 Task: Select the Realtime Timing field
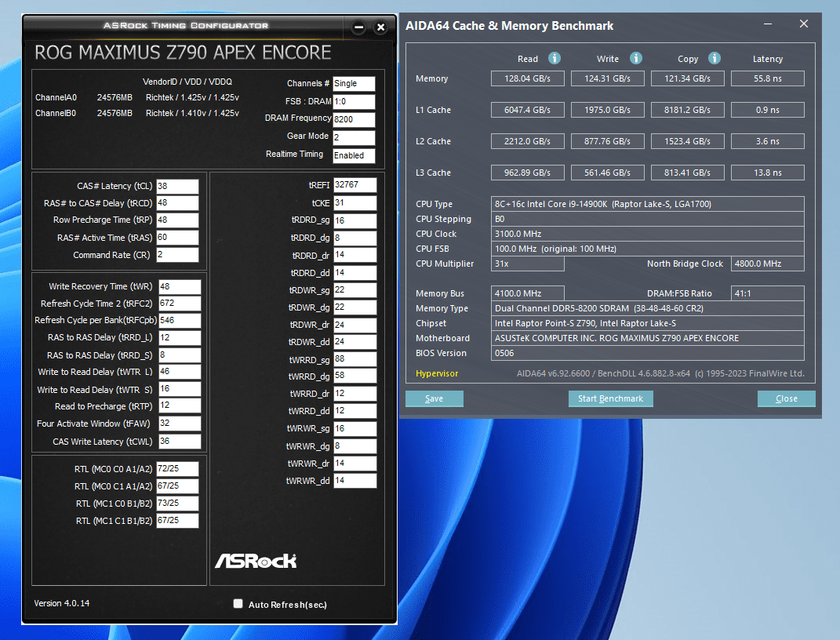[354, 155]
